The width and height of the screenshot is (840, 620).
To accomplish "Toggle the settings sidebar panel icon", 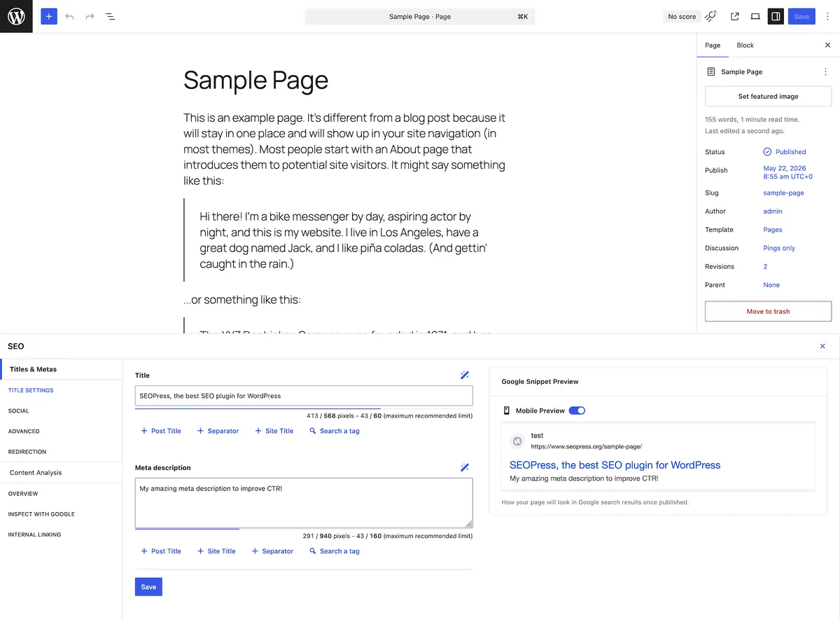I will coord(776,16).
